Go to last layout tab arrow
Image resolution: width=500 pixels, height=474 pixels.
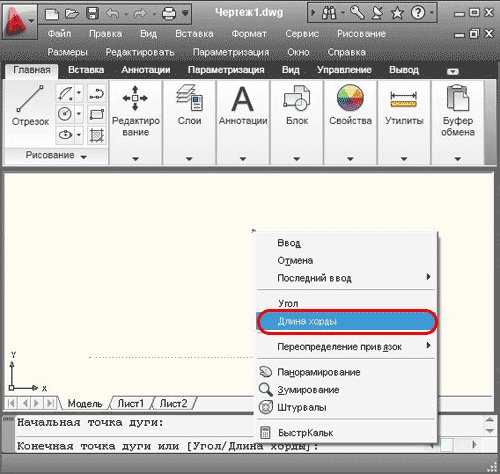pos(50,403)
